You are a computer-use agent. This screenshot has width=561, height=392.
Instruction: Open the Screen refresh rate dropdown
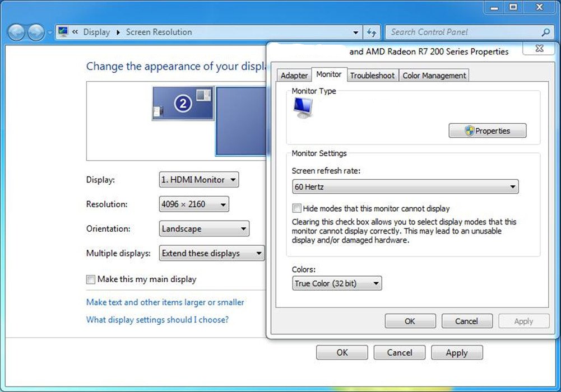(405, 186)
